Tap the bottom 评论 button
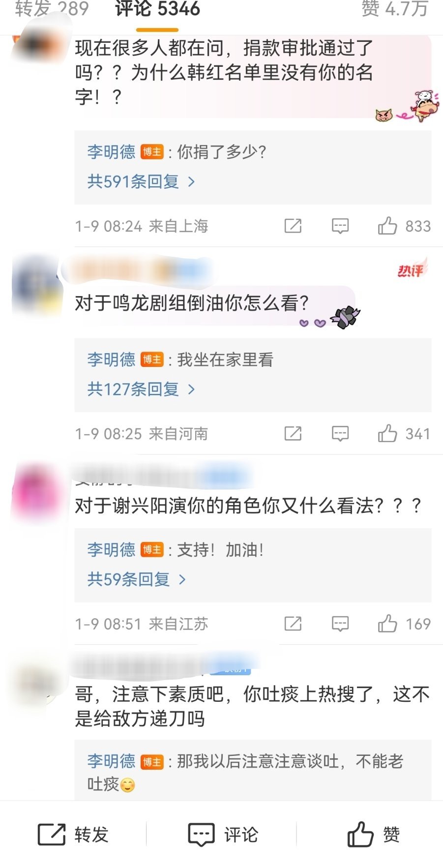Image resolution: width=443 pixels, height=868 pixels. pyautogui.click(x=223, y=835)
